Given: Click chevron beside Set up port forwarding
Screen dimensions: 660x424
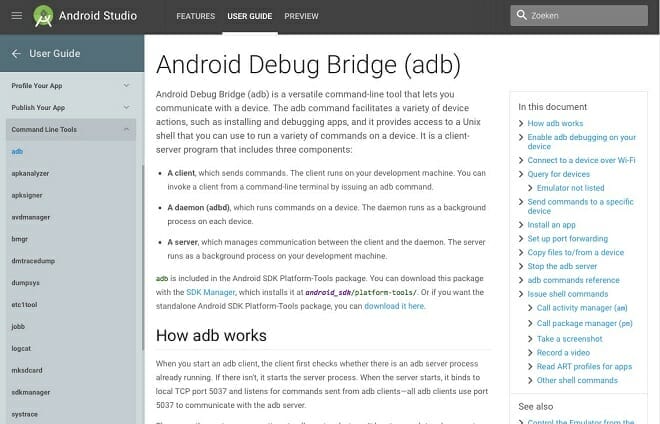Looking at the screenshot, I should point(521,239).
